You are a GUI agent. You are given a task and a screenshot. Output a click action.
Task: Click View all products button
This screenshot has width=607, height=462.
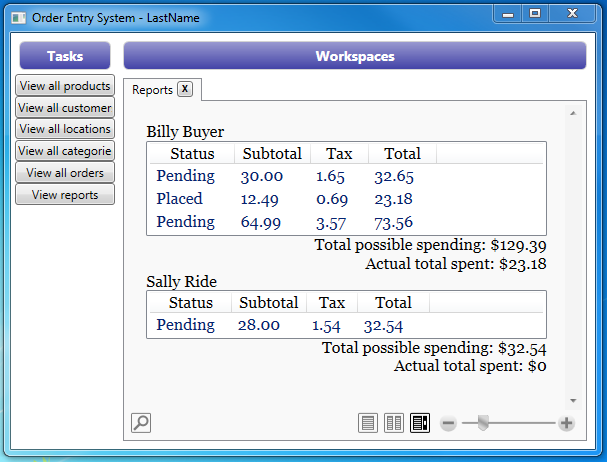65,86
